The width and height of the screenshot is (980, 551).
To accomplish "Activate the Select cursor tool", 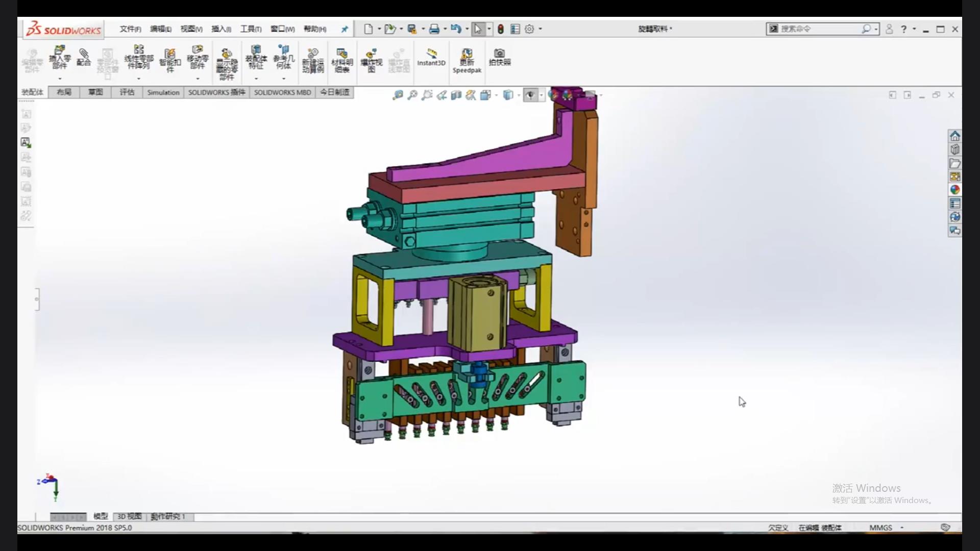I will point(478,29).
